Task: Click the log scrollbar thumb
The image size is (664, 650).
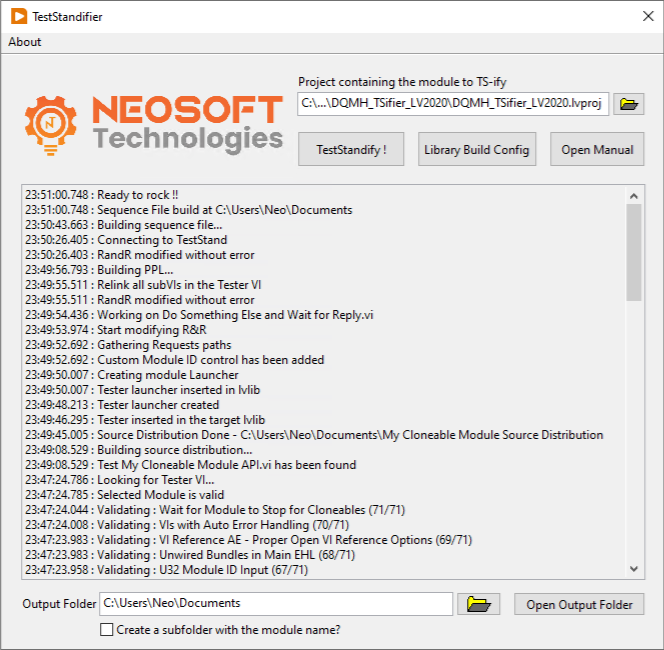Action: click(x=634, y=252)
